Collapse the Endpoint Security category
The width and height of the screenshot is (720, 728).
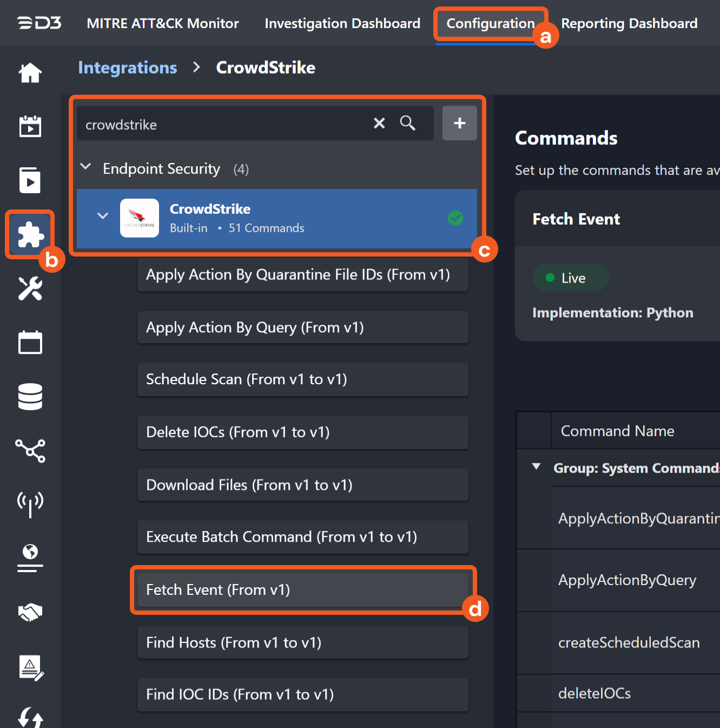tap(85, 167)
